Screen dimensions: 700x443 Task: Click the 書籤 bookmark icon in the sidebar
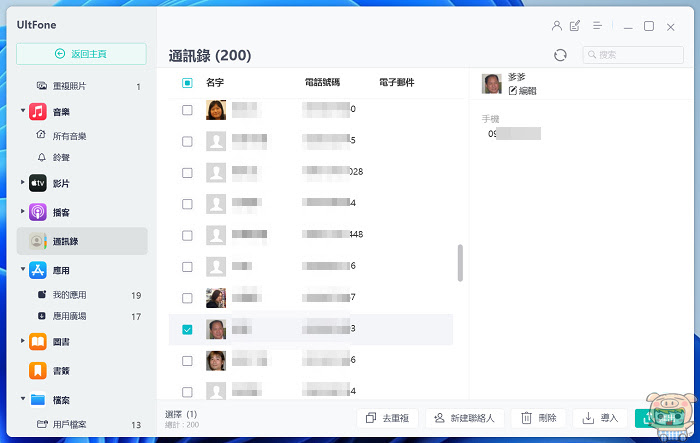click(38, 370)
